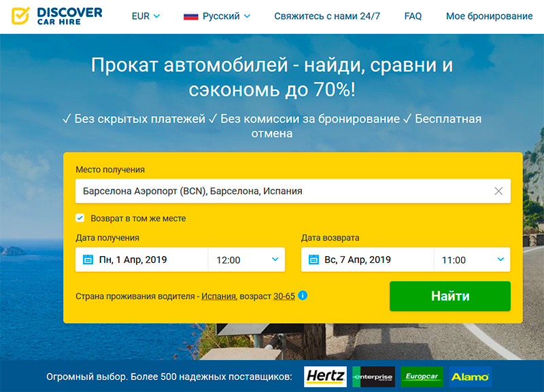Screen dimensions: 544x392
Task: Uncheck the 'Возврат в том же месте' checkbox
Action: click(80, 219)
